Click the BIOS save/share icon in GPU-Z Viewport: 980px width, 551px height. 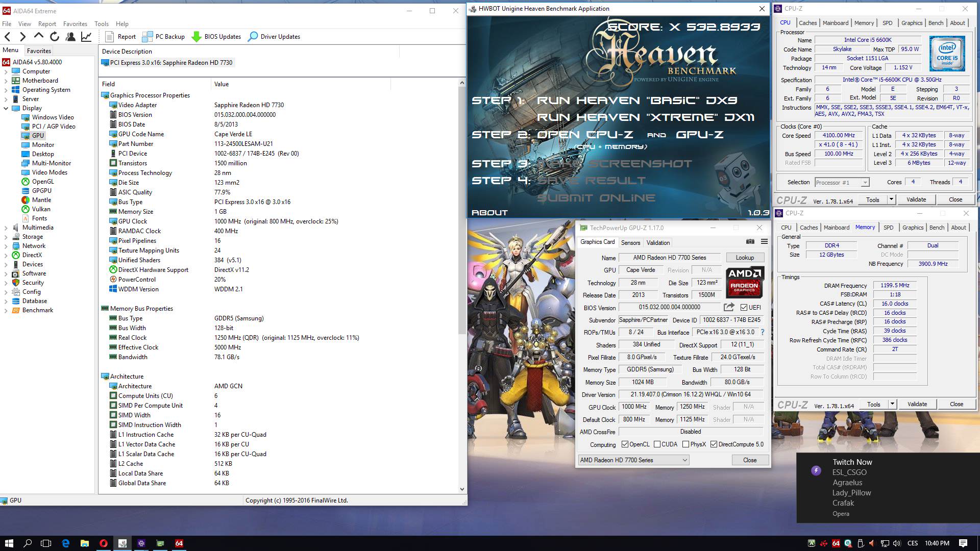click(729, 307)
